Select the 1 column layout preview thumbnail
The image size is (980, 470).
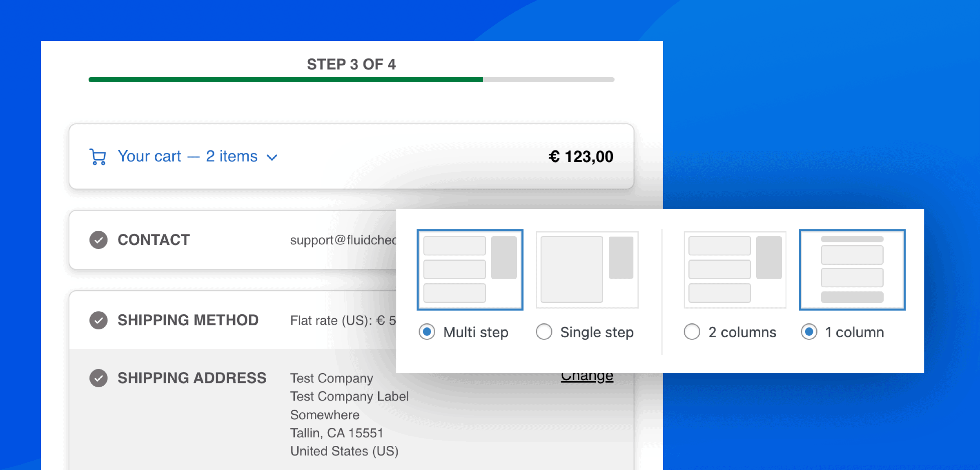click(x=852, y=269)
